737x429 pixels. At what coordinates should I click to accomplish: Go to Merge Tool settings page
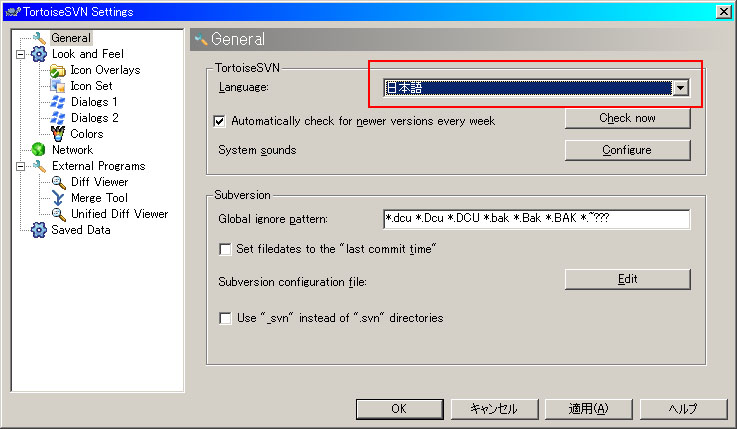[98, 198]
